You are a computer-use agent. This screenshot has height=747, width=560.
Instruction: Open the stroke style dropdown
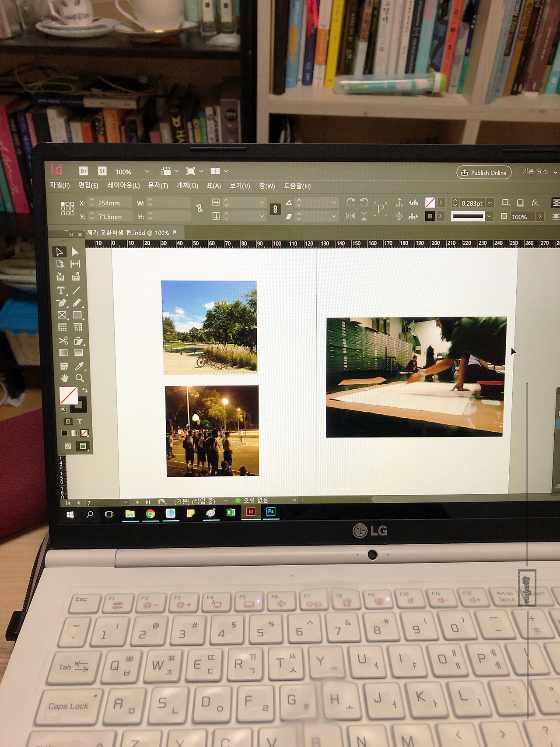click(x=490, y=216)
